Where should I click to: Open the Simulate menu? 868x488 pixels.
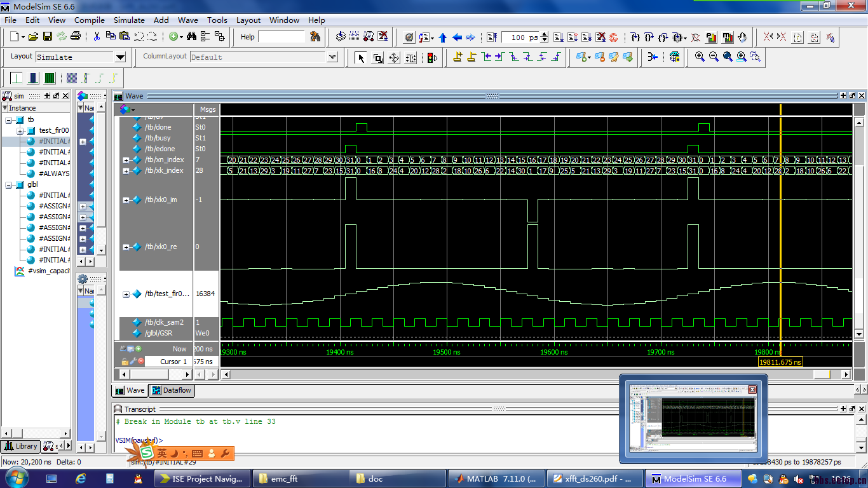[x=129, y=20]
